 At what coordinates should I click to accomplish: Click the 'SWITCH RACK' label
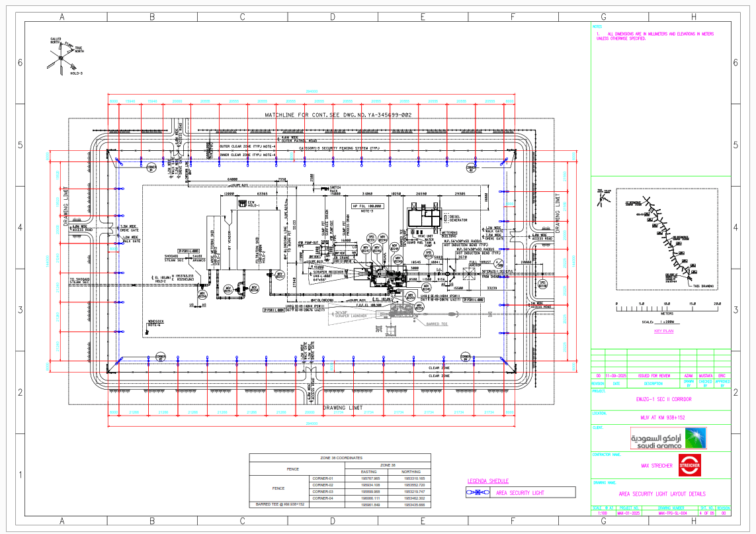pyautogui.click(x=335, y=189)
